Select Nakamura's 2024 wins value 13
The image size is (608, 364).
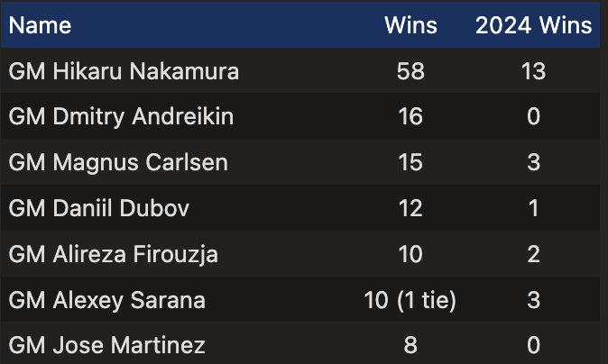[534, 71]
